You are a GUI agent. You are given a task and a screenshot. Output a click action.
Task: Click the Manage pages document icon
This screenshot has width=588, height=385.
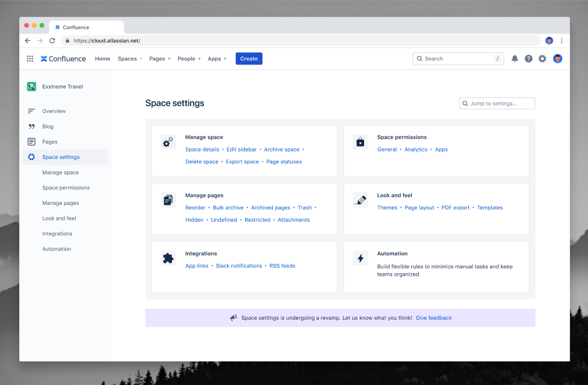pyautogui.click(x=168, y=200)
